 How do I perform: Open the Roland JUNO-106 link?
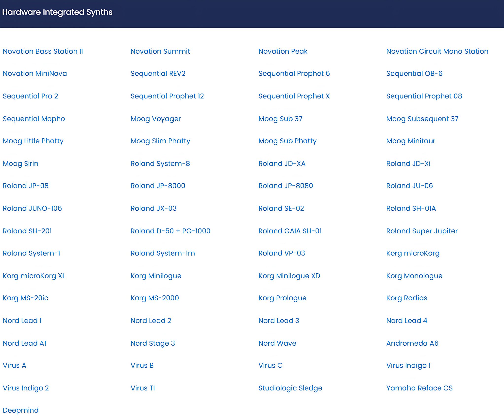coord(32,208)
